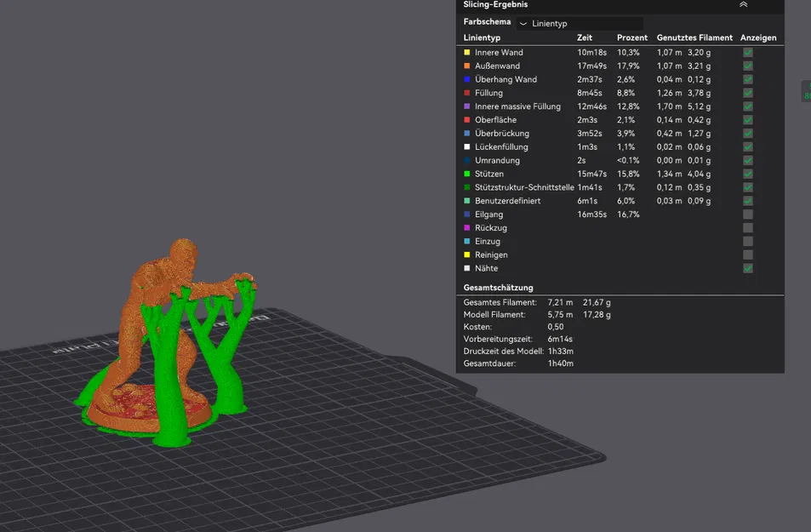Viewport: 811px width, 532px height.
Task: Collapse the Slicing-Ergebnis panel
Action: (743, 4)
